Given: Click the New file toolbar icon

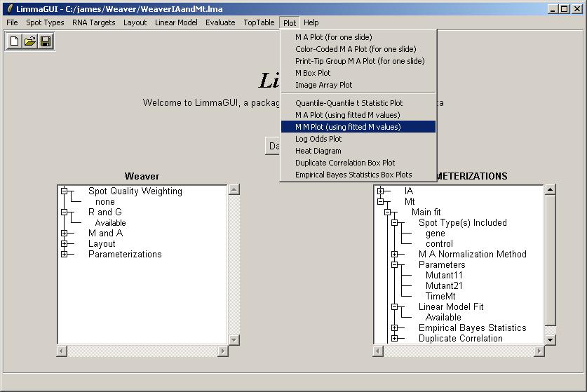Looking at the screenshot, I should (x=14, y=42).
